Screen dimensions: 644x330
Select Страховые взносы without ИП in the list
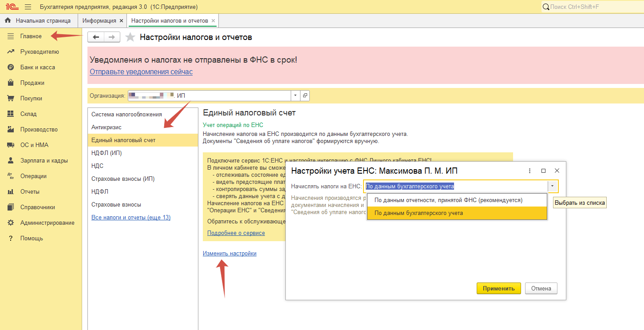pos(143,204)
